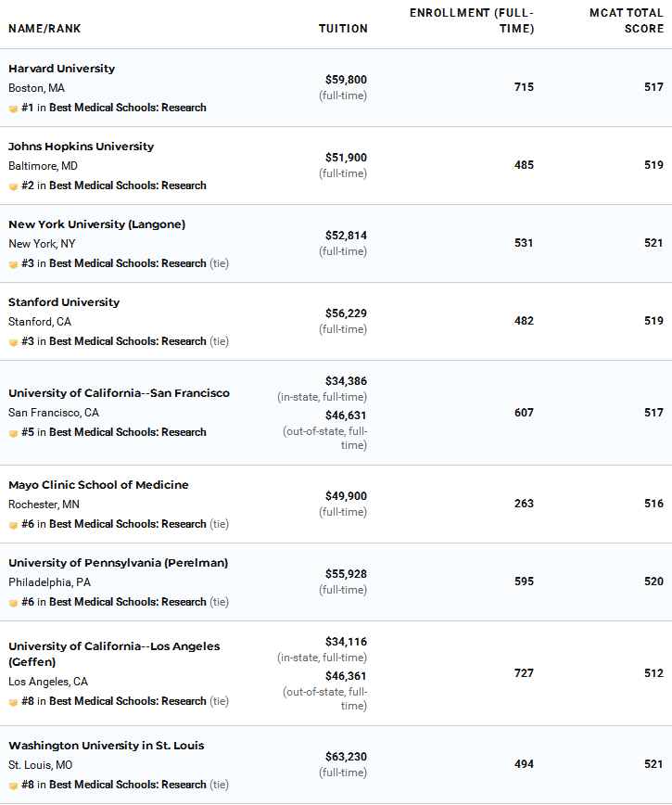Open New York University (Langone) profile
Screen dimensions: 672x805
pyautogui.click(x=97, y=224)
